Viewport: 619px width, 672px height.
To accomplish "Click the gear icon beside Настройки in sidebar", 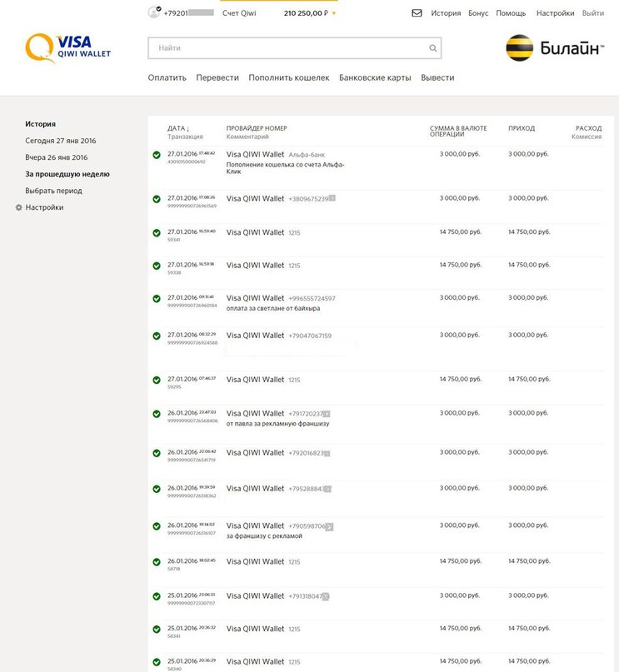I will click(19, 207).
